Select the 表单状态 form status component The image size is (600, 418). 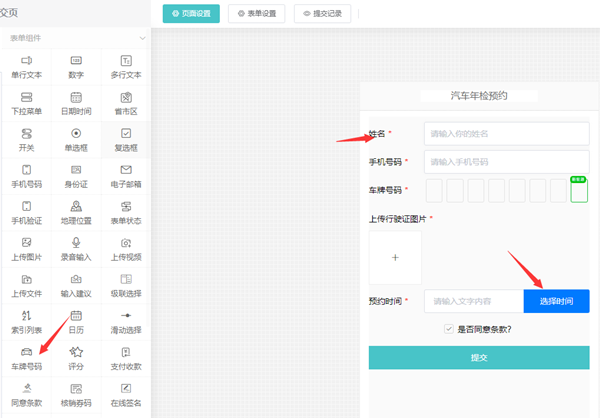pos(126,213)
